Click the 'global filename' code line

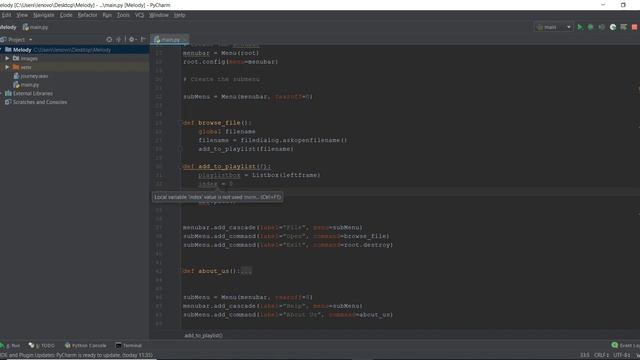click(x=227, y=131)
